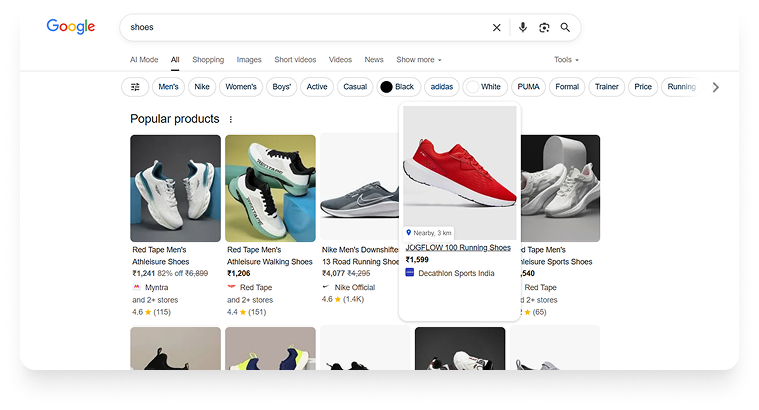Open second-row neon yellow and navy shoe thumbnail
The image size is (759, 410).
pyautogui.click(x=270, y=349)
